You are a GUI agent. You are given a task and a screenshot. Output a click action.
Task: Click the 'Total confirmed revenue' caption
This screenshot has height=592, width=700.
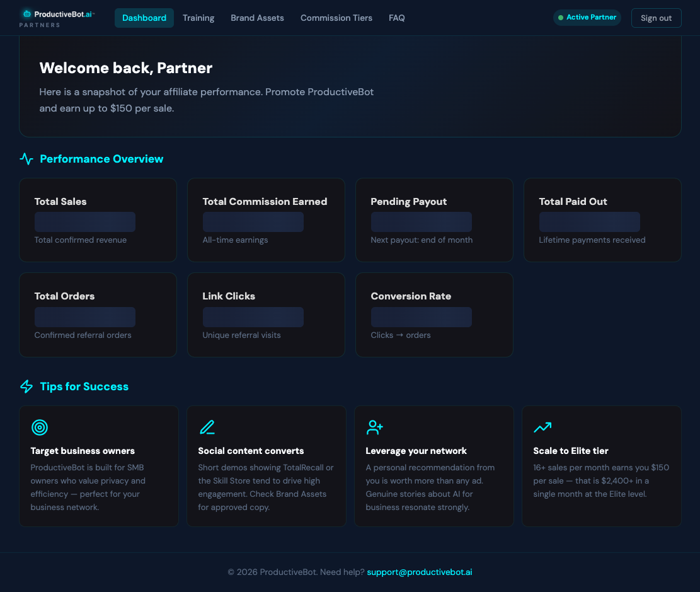[x=81, y=240]
